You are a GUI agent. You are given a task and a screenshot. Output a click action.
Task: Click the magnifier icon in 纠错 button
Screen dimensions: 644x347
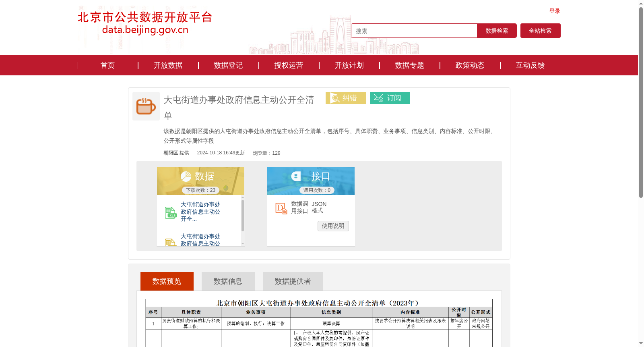335,98
